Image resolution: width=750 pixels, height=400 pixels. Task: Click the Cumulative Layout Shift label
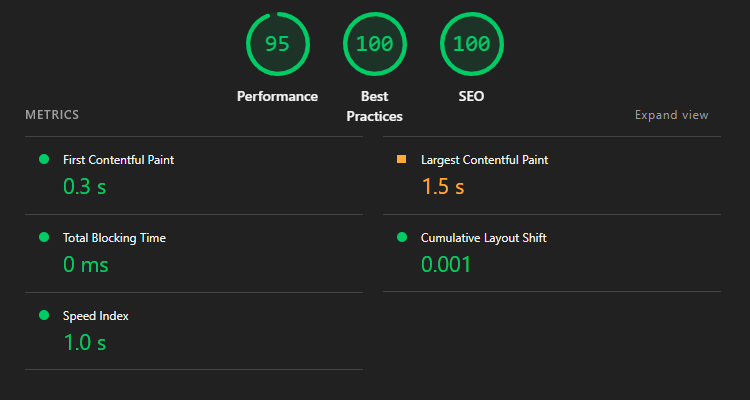tap(484, 238)
